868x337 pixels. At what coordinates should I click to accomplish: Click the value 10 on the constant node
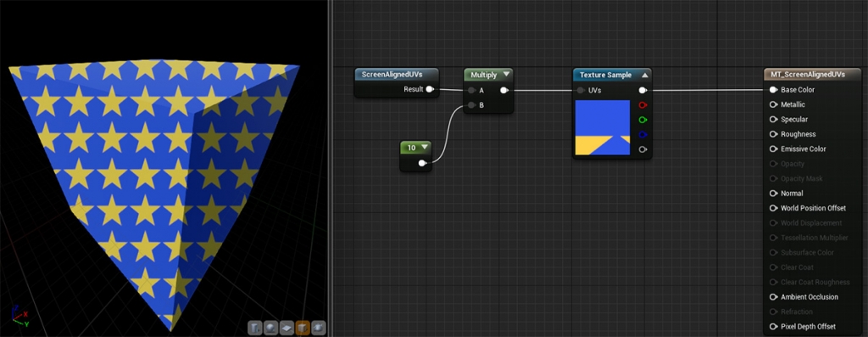(x=411, y=148)
